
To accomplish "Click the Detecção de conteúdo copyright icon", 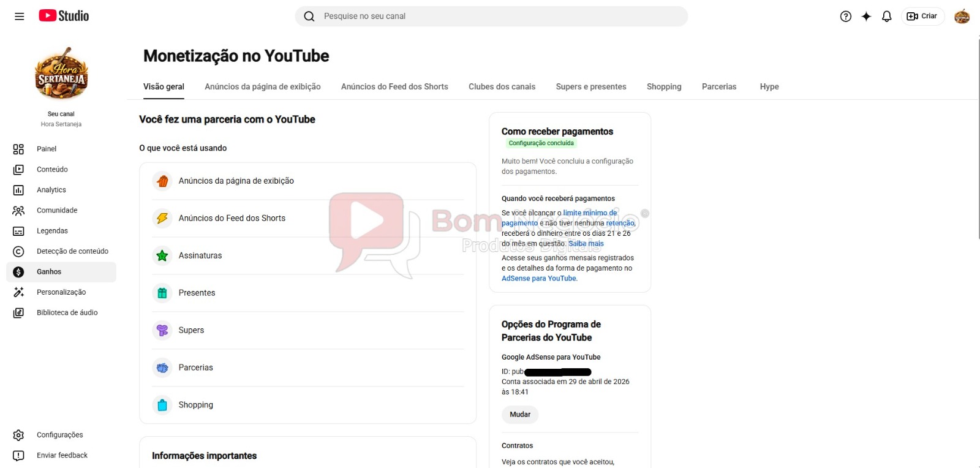I will [x=18, y=252].
